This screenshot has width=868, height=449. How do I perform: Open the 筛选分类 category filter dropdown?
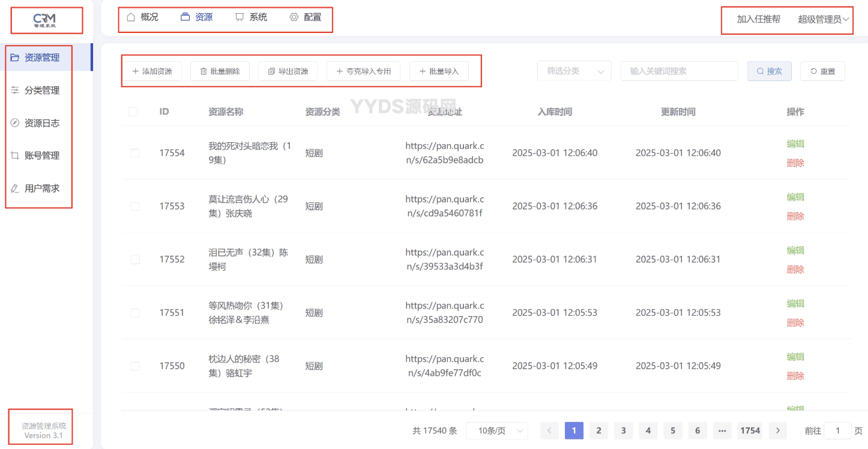click(574, 71)
